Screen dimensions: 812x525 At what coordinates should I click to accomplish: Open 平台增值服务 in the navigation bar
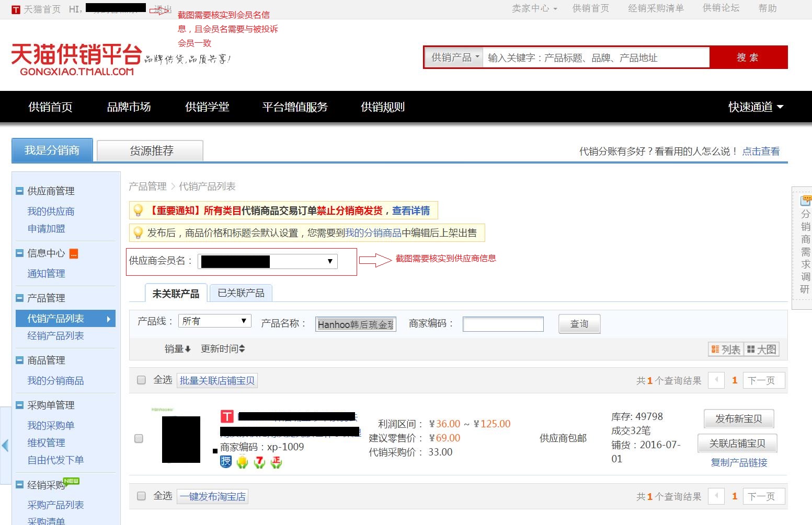(x=295, y=107)
